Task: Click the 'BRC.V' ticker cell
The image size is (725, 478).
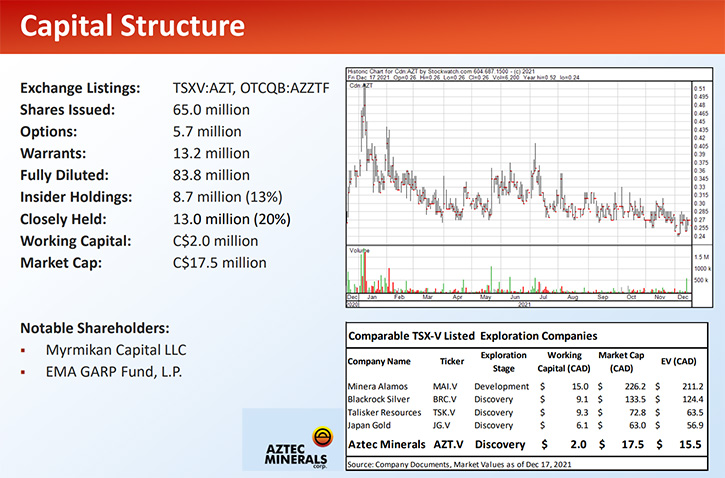Action: pos(444,399)
